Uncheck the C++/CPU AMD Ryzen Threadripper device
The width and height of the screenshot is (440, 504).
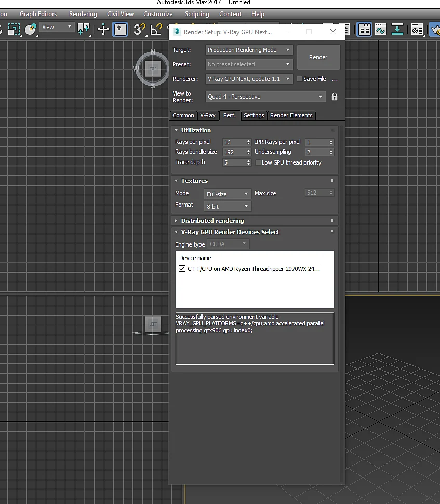tap(182, 269)
